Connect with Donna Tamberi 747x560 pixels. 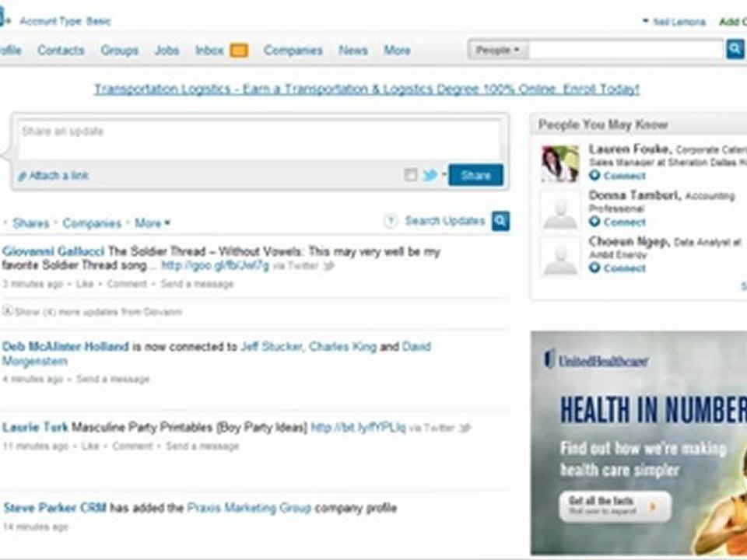(x=624, y=222)
